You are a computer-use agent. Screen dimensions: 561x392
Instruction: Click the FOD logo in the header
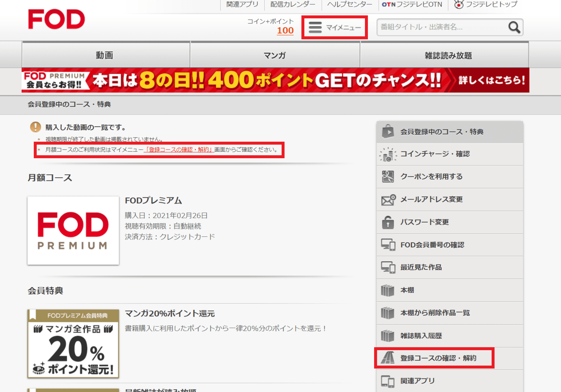point(57,19)
